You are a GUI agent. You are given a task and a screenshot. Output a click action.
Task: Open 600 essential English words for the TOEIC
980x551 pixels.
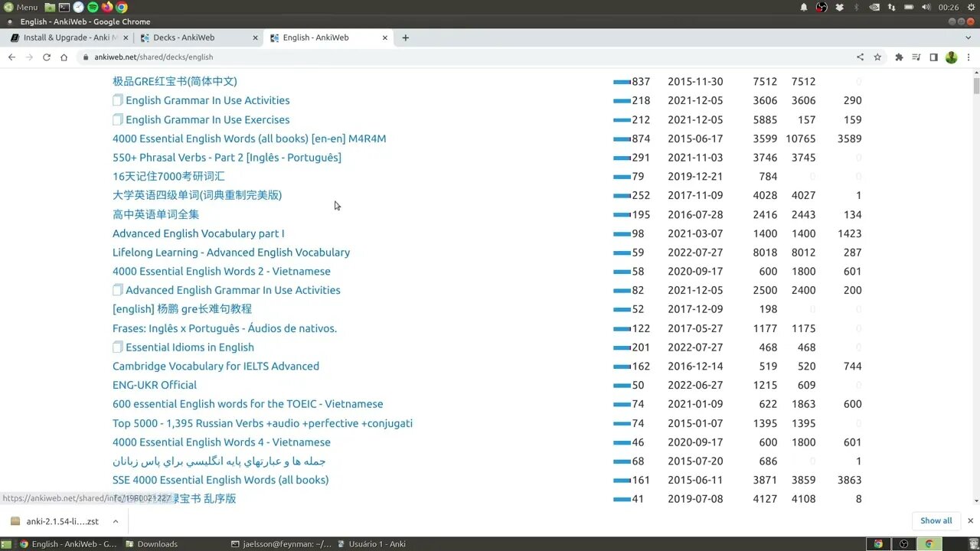pyautogui.click(x=247, y=404)
